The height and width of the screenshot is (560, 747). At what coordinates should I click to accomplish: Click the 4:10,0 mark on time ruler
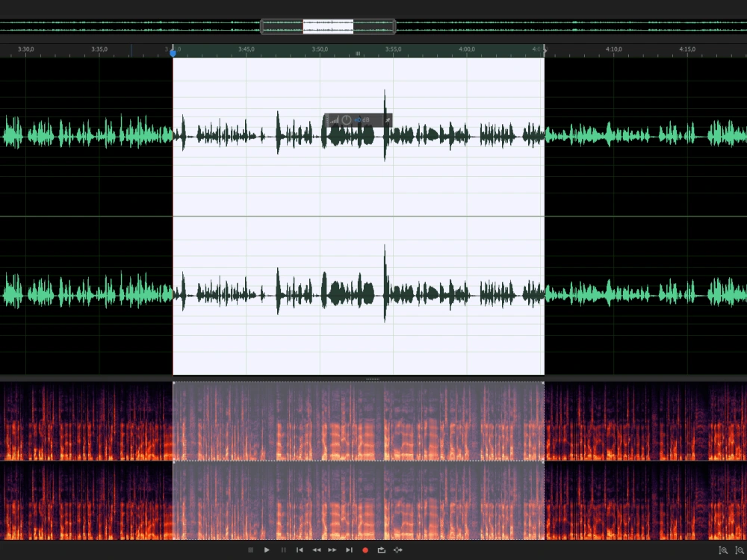[x=614, y=49]
